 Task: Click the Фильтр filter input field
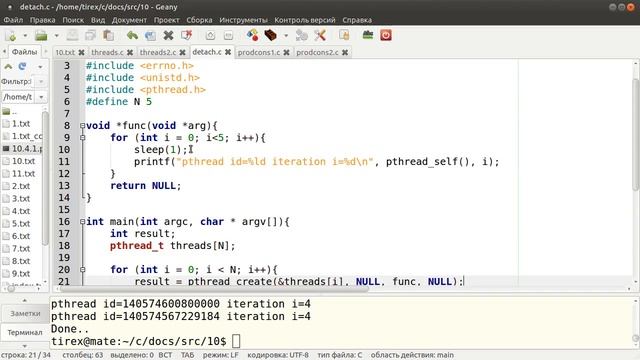point(16,82)
